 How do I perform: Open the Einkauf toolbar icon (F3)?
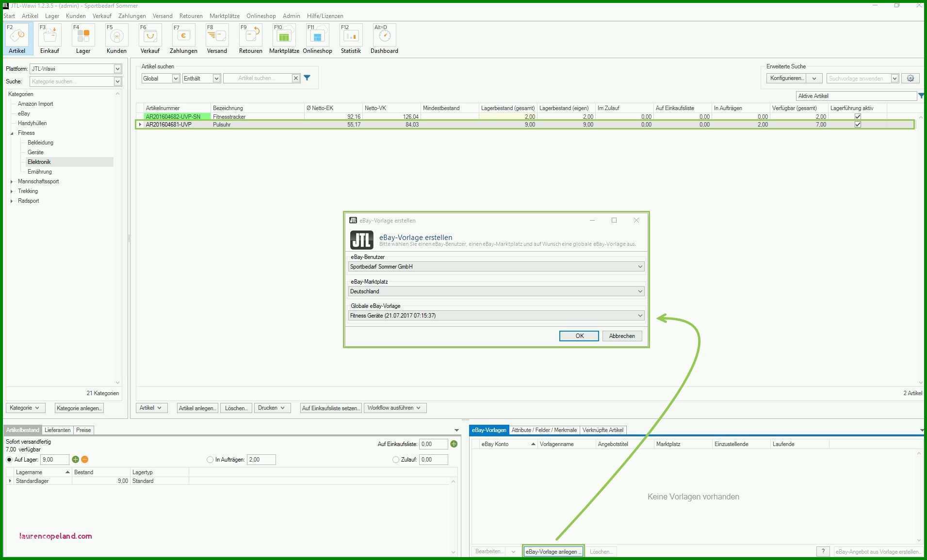[49, 39]
